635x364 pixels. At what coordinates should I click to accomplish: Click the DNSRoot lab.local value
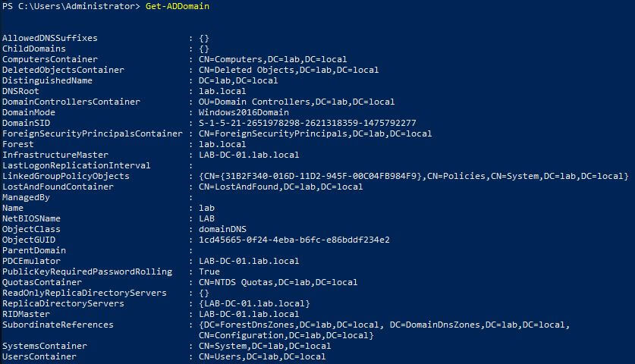point(222,92)
